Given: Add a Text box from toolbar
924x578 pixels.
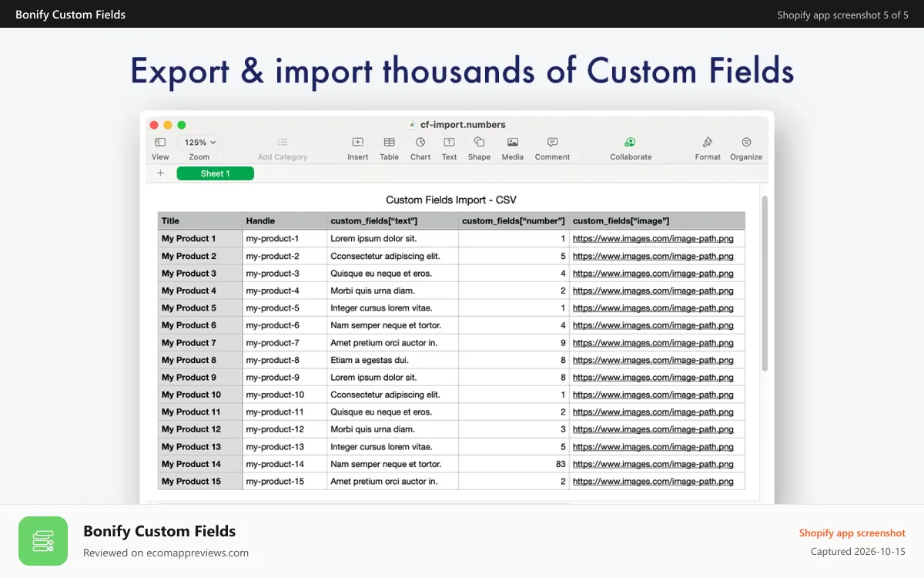Looking at the screenshot, I should point(449,143).
